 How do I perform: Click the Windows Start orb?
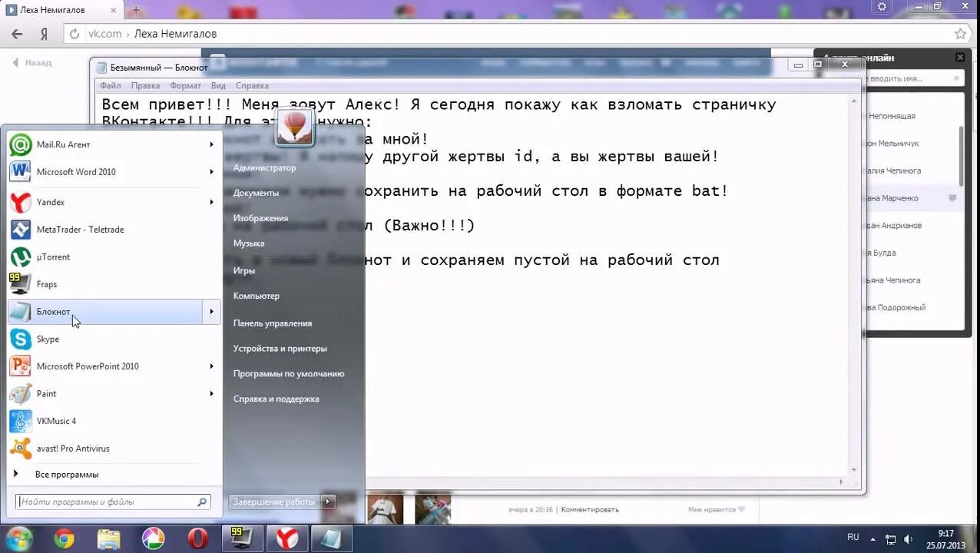[18, 538]
